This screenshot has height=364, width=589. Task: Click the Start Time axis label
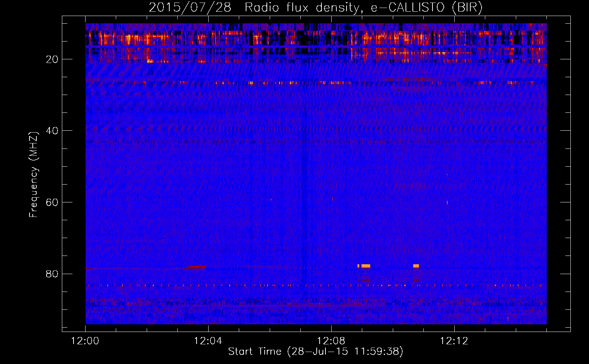click(x=316, y=351)
